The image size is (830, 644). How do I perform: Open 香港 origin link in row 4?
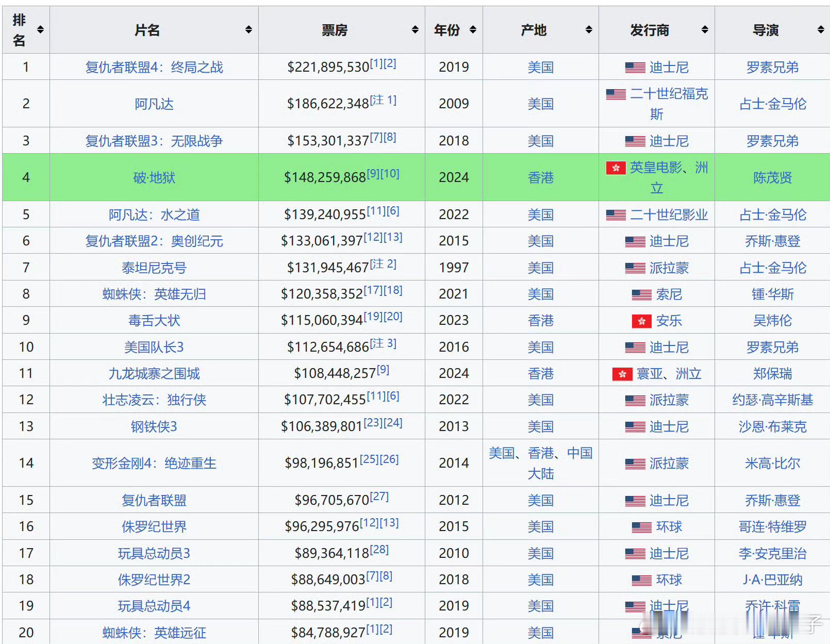click(541, 177)
